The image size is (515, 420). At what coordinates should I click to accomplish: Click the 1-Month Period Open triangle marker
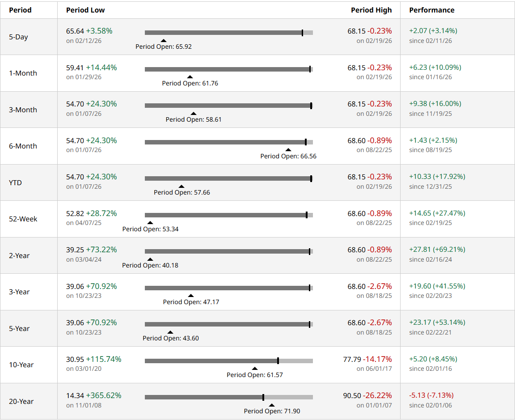190,77
